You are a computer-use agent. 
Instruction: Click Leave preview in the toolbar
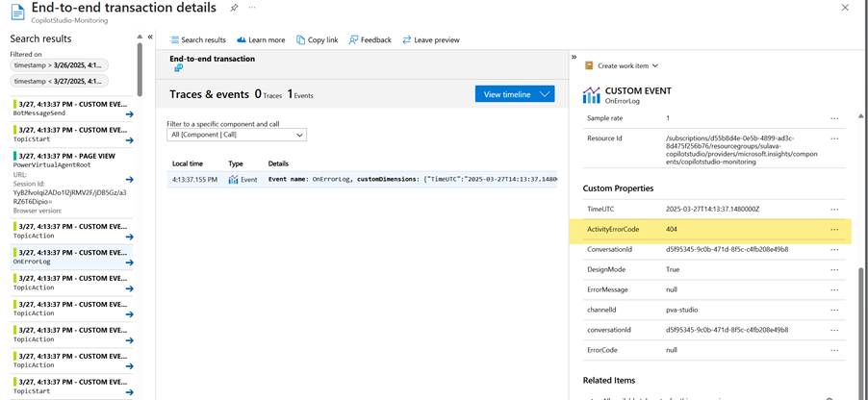pyautogui.click(x=430, y=39)
